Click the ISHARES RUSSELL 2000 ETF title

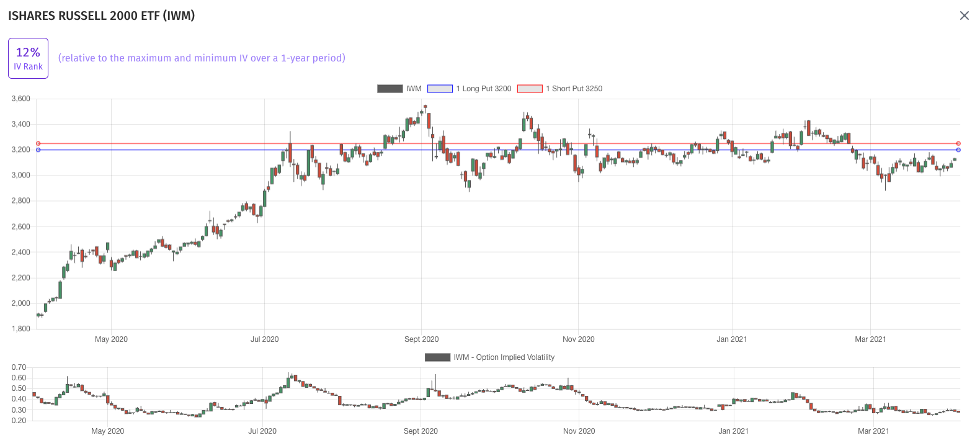(101, 16)
